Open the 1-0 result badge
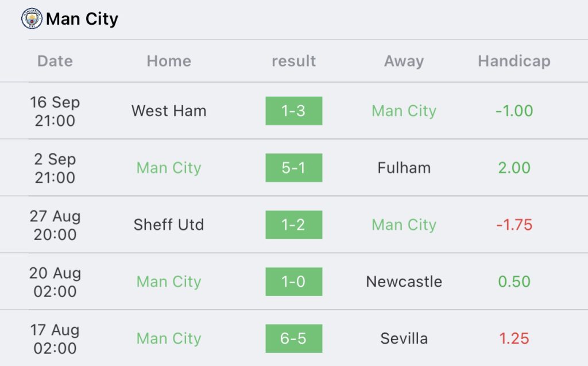 [293, 282]
